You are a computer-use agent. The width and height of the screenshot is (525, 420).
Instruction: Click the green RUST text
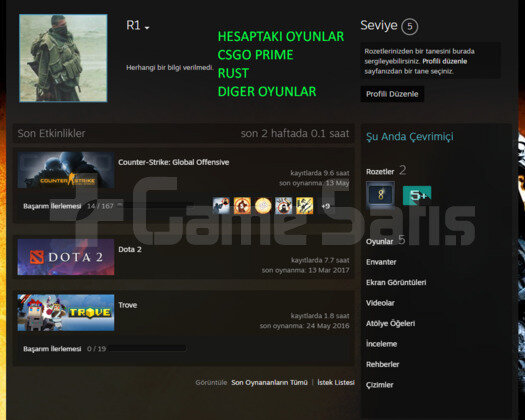click(x=233, y=73)
